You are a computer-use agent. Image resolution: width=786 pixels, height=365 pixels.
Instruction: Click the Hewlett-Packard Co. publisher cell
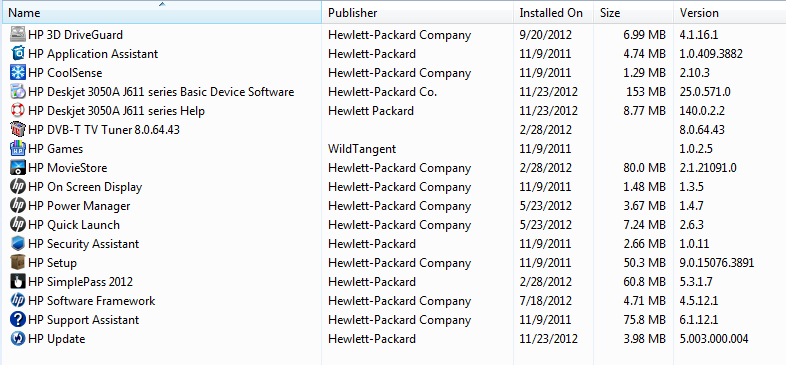(x=382, y=92)
